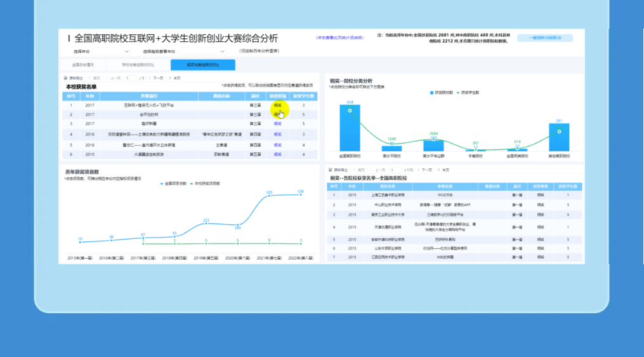Click 铜奖 link in row 4 of 本校获奖名单
The height and width of the screenshot is (357, 644).
277,135
